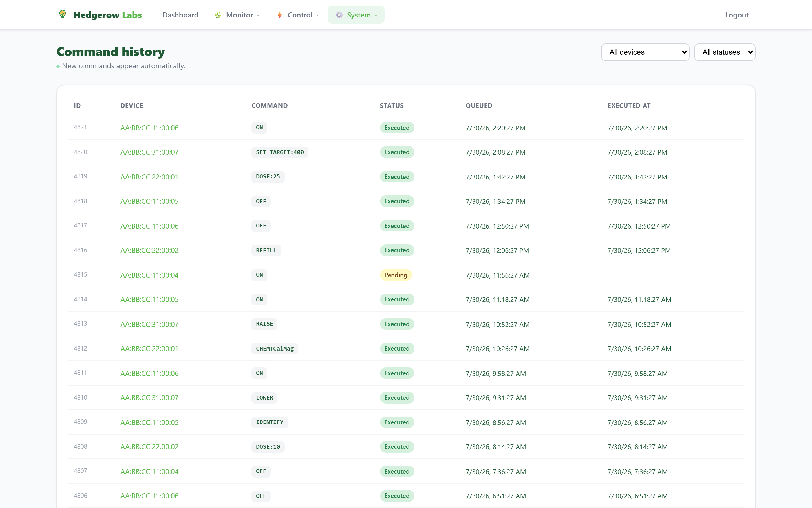Open device AA:BB:CC:11:00:06 in row 4821
This screenshot has height=508, width=812.
(149, 128)
